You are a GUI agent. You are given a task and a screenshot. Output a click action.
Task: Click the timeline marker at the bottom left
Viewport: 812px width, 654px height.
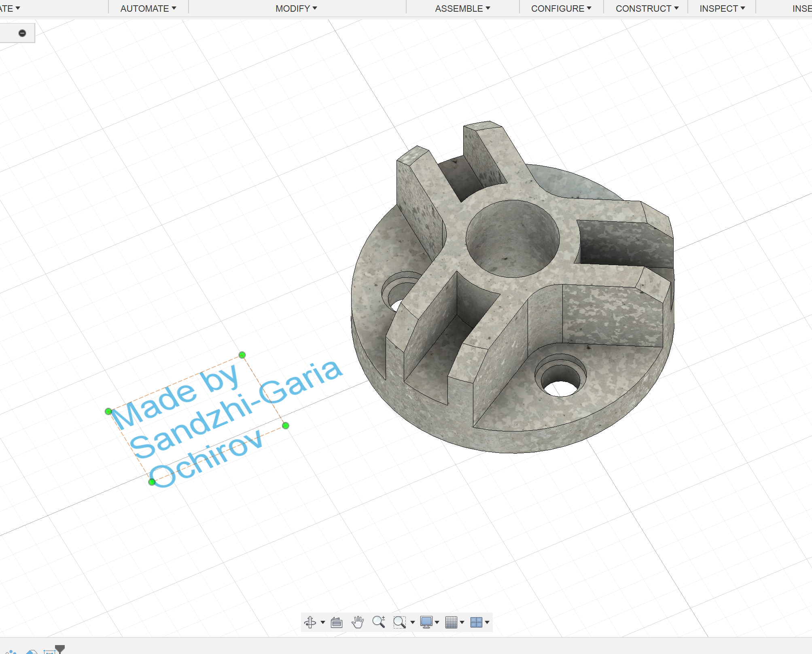(60, 649)
